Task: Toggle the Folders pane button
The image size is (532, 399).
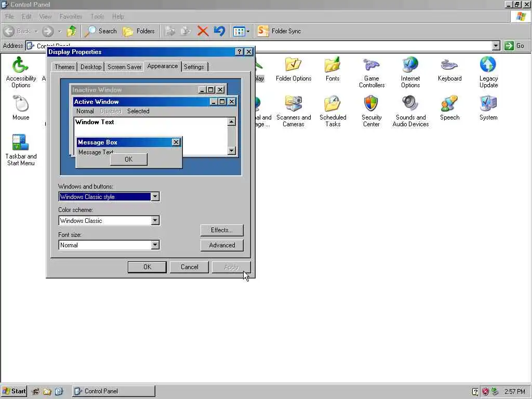Action: [139, 31]
